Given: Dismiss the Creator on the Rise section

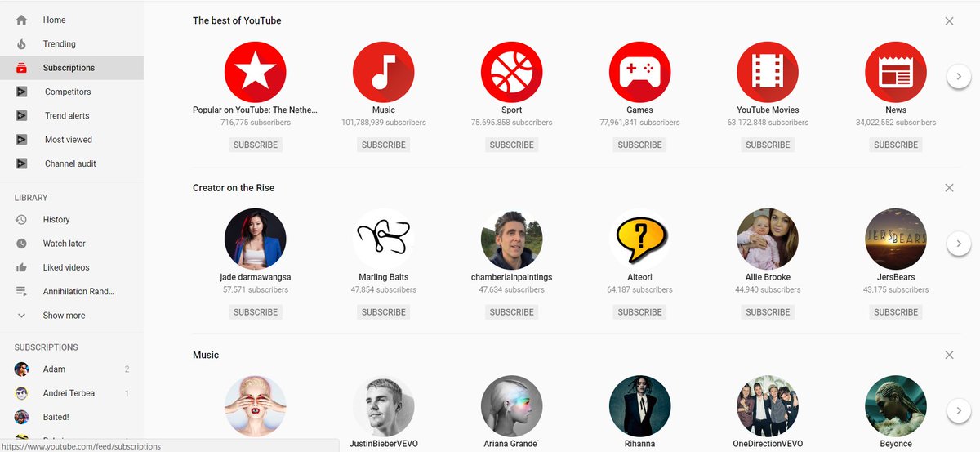Looking at the screenshot, I should (949, 188).
